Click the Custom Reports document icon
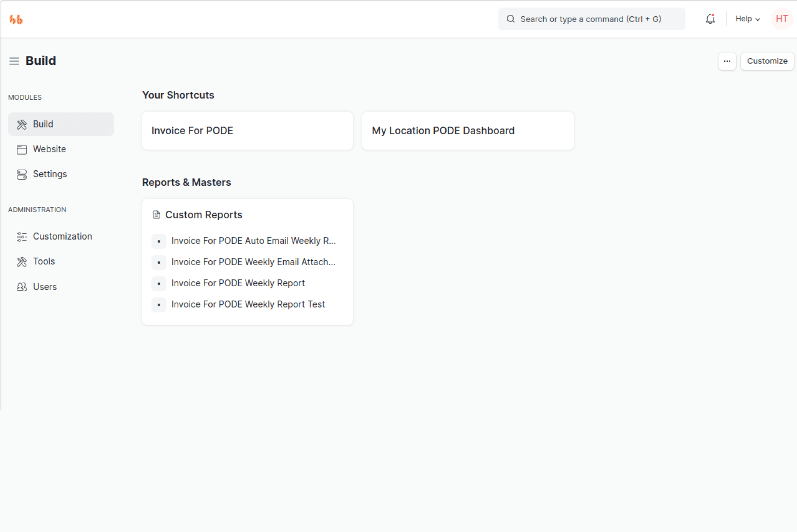The image size is (797, 532). (x=156, y=215)
